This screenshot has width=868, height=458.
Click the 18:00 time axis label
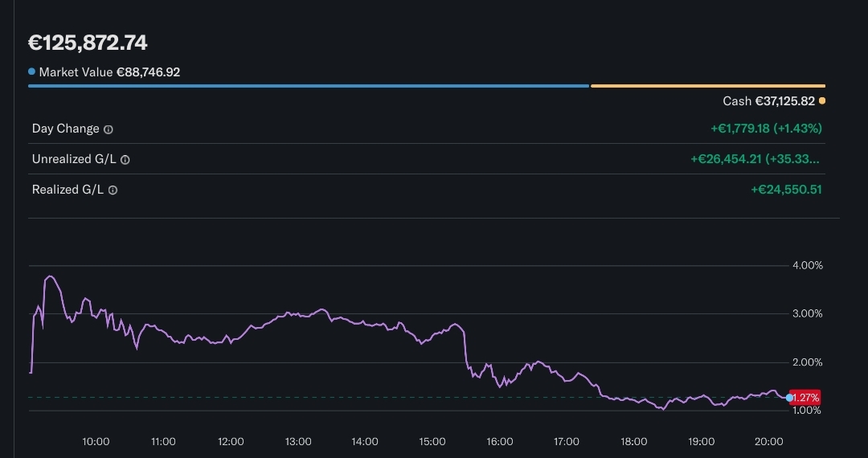[x=634, y=441]
